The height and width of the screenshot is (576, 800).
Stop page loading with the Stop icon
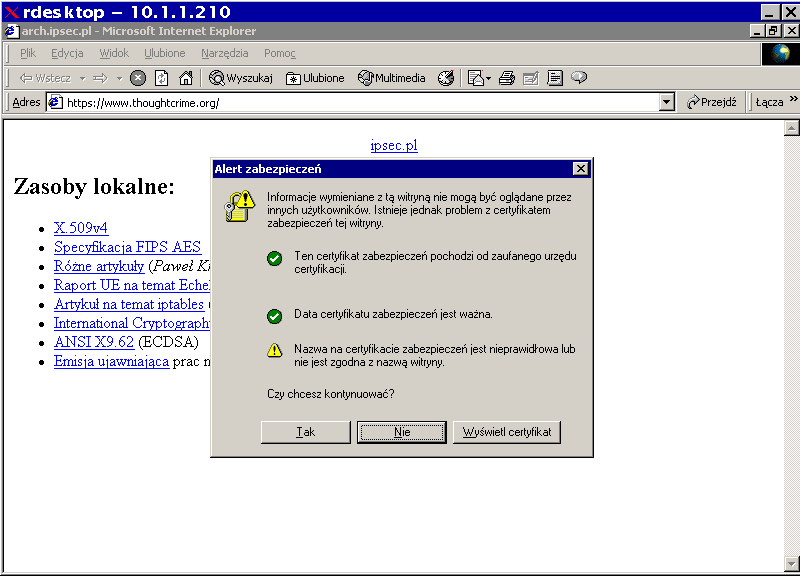tap(138, 78)
